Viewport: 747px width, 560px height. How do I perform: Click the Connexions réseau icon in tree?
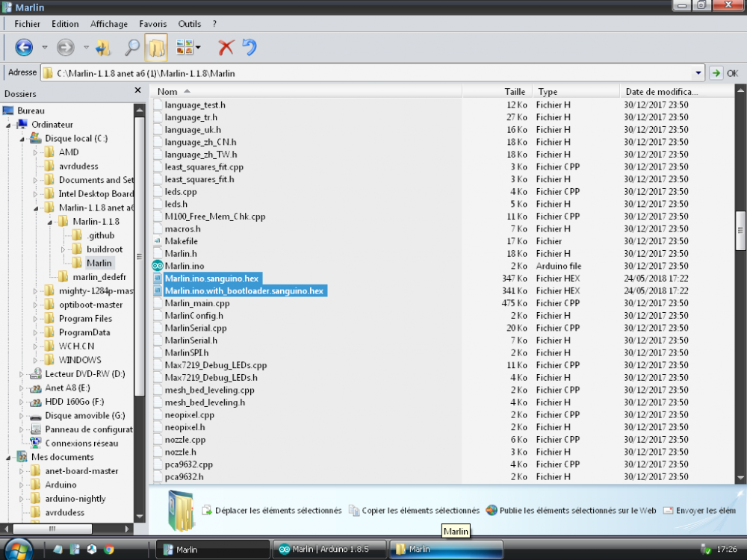[35, 443]
